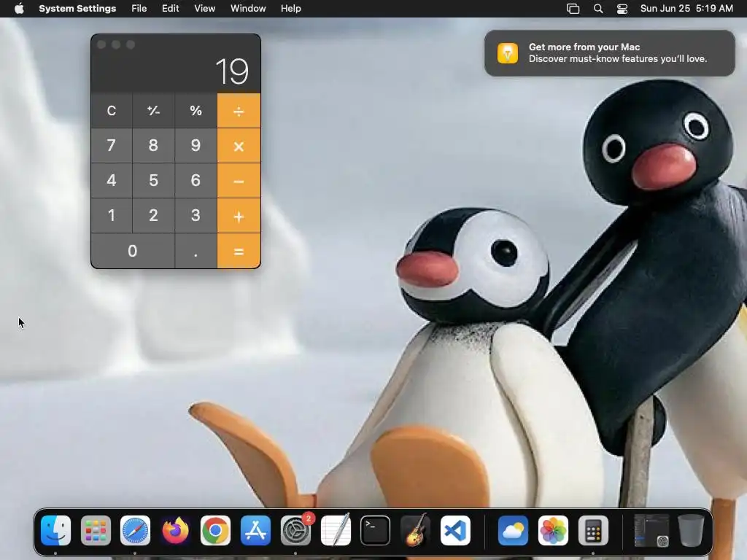Click the divide key on Calculator

239,111
